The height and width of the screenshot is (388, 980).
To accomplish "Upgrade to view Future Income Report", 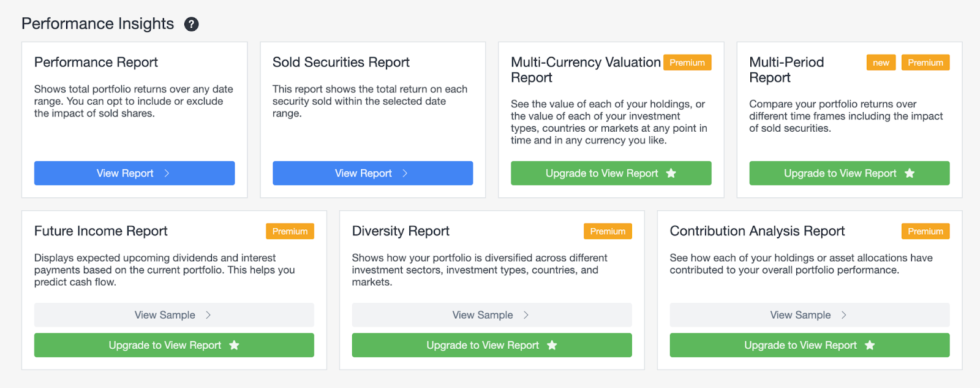I will pyautogui.click(x=174, y=345).
